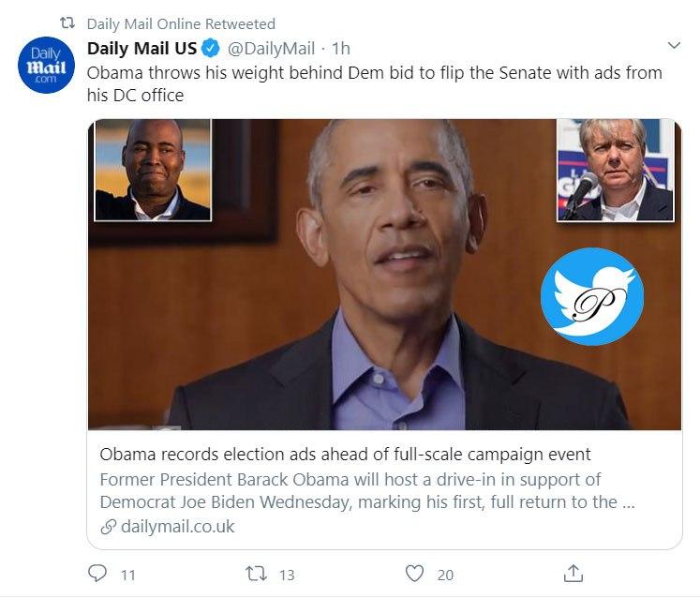Click the top-left inset photo thumbnail

point(153,170)
